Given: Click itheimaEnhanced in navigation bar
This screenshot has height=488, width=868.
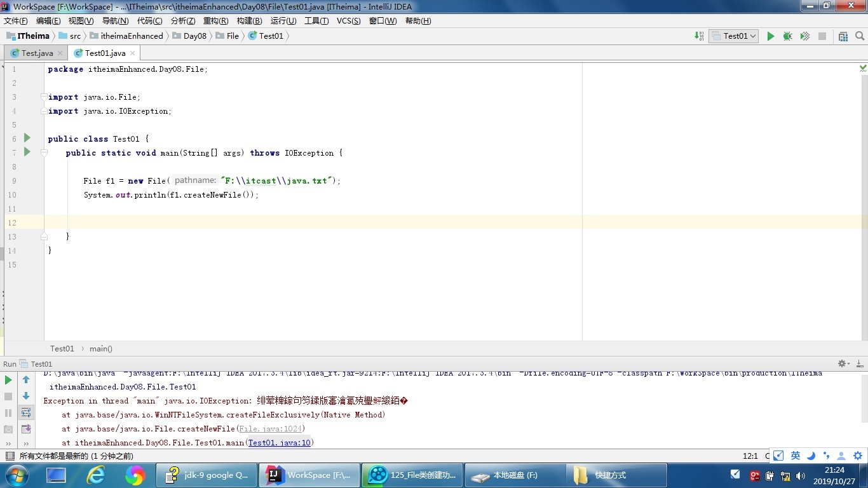Looking at the screenshot, I should (126, 36).
